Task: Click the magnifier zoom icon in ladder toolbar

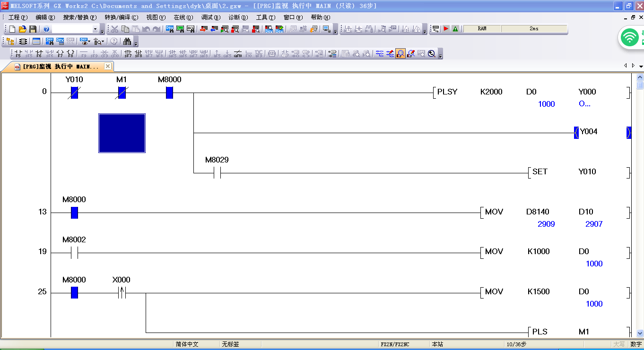Action: [x=432, y=54]
